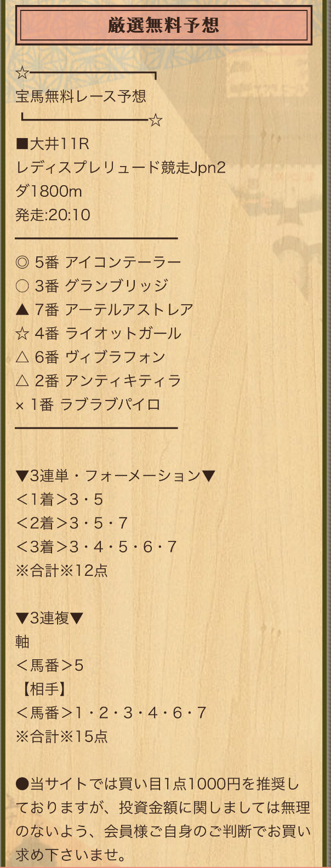Click the 発走:20:10 start time text

53,215
